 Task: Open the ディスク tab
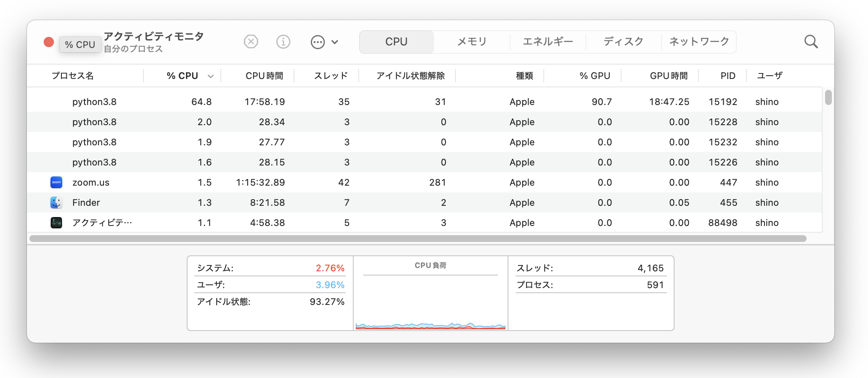click(x=622, y=42)
